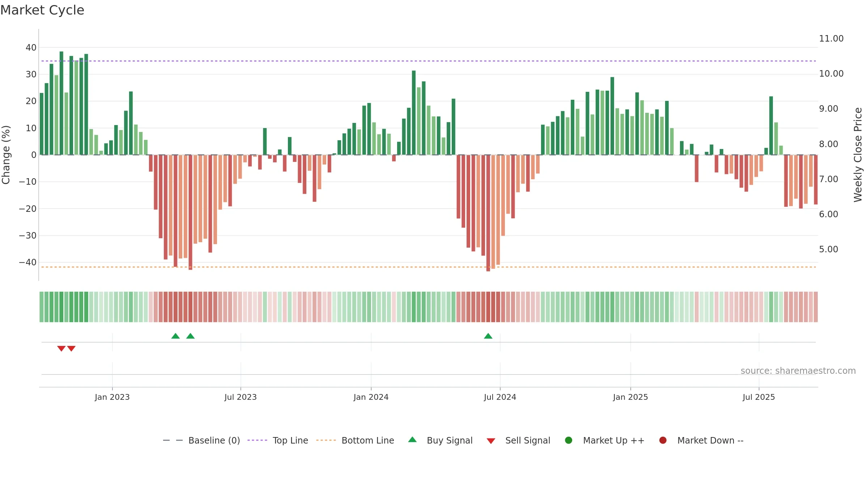The height and width of the screenshot is (488, 868).
Task: Toggle the Bottom Line legend label
Action: (x=368, y=440)
